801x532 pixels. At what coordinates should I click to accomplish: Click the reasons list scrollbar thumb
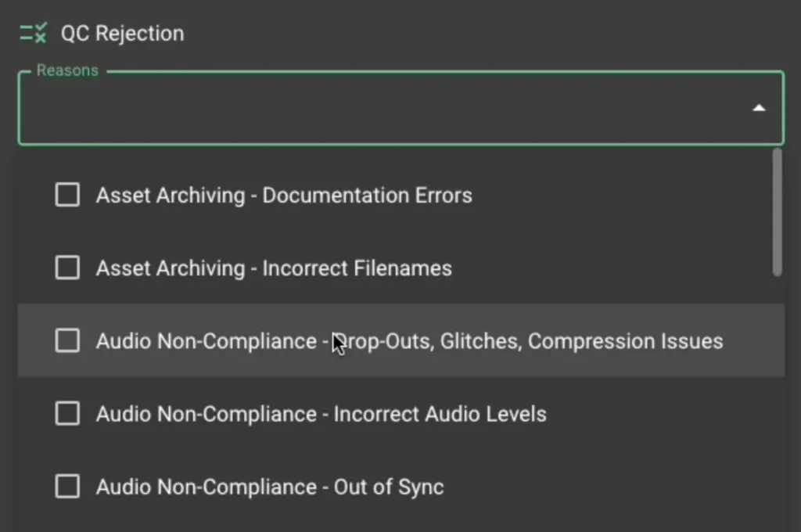[777, 211]
